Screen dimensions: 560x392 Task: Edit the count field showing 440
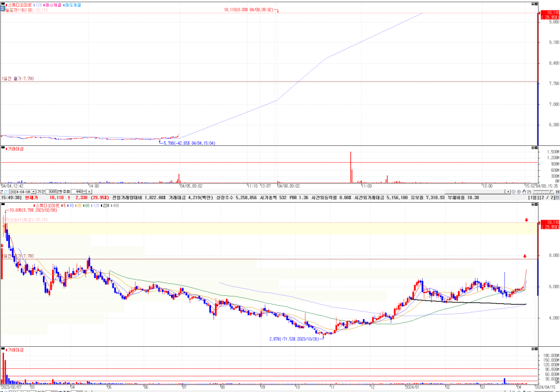tap(77, 192)
